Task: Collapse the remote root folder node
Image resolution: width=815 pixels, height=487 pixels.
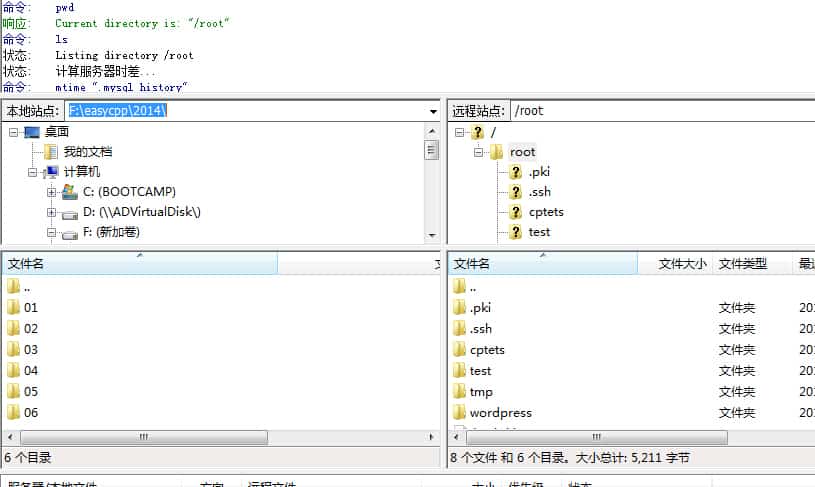Action: click(x=478, y=152)
